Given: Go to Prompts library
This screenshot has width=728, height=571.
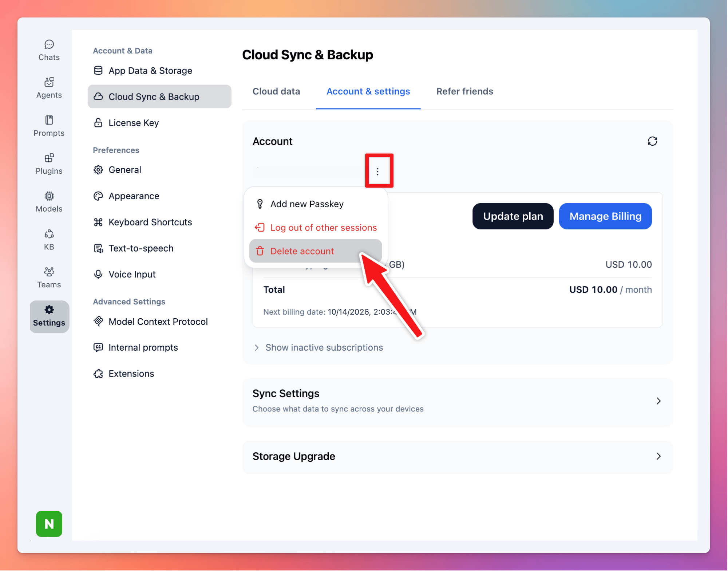Looking at the screenshot, I should [x=49, y=126].
